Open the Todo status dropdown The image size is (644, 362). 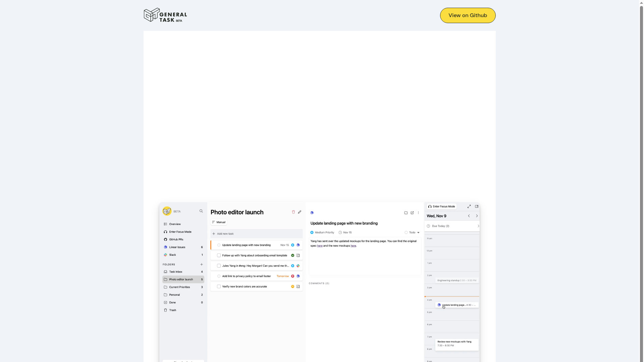pos(412,232)
